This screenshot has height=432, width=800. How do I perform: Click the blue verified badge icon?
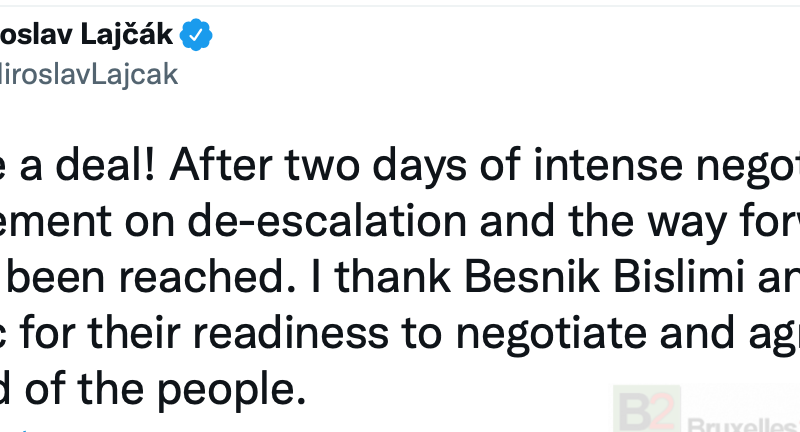(196, 37)
